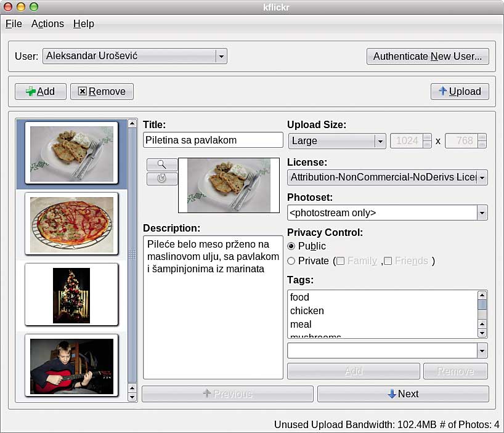Click the Remove tag button
Image resolution: width=504 pixels, height=433 pixels.
455,371
